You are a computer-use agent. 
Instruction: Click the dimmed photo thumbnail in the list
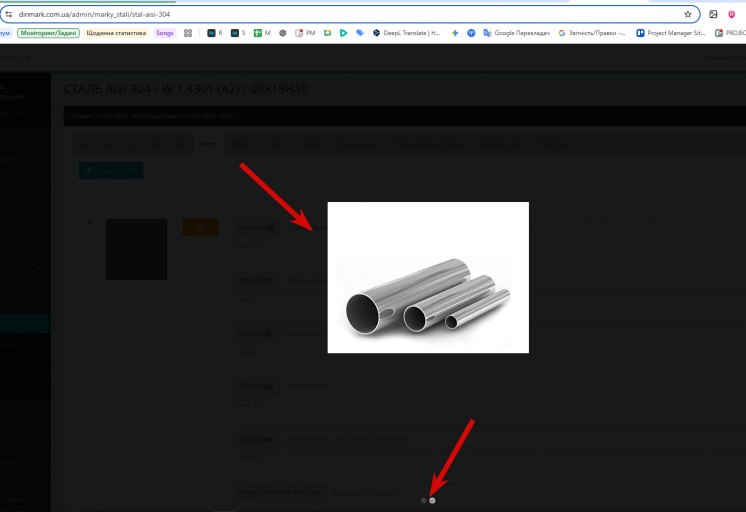click(x=137, y=249)
